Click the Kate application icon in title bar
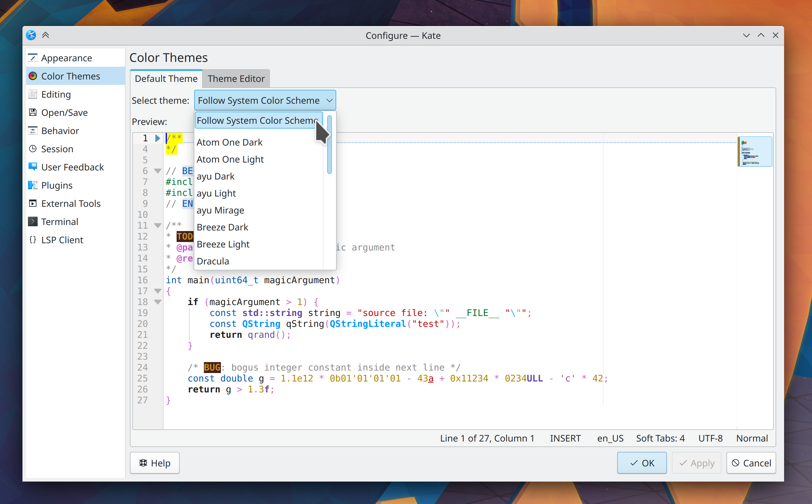 click(31, 35)
